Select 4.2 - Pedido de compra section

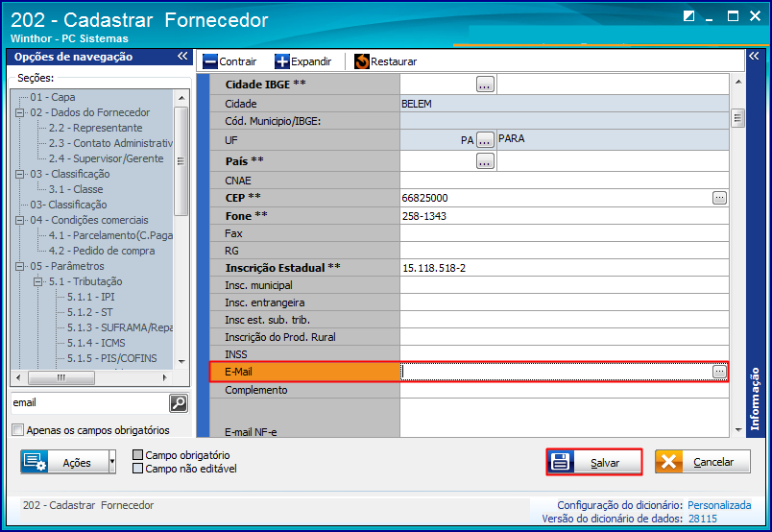click(x=102, y=251)
